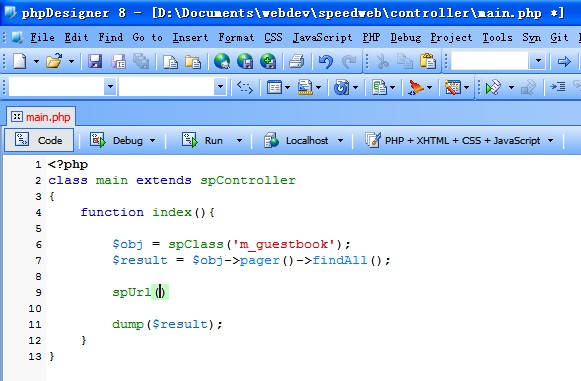Click PHP + XHTML + CSS + JavaScript button
This screenshot has height=381, width=581.
point(452,140)
